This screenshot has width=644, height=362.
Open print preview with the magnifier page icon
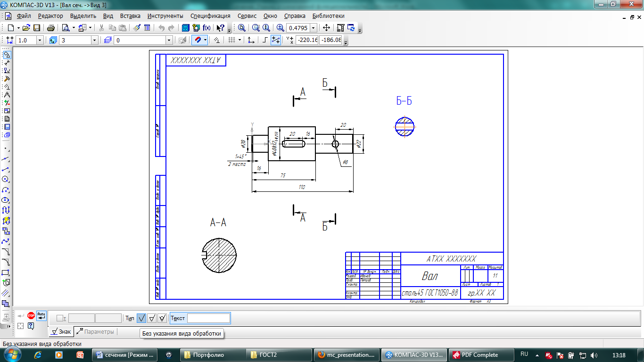click(x=66, y=28)
